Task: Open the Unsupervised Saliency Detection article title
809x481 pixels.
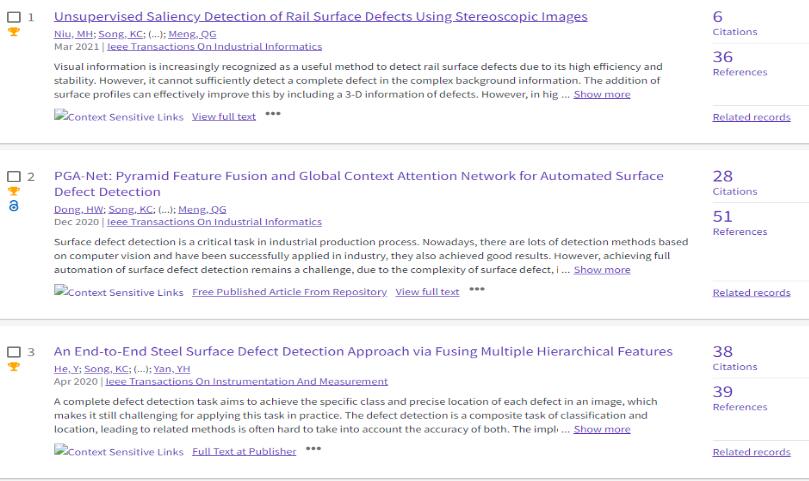Action: point(320,17)
